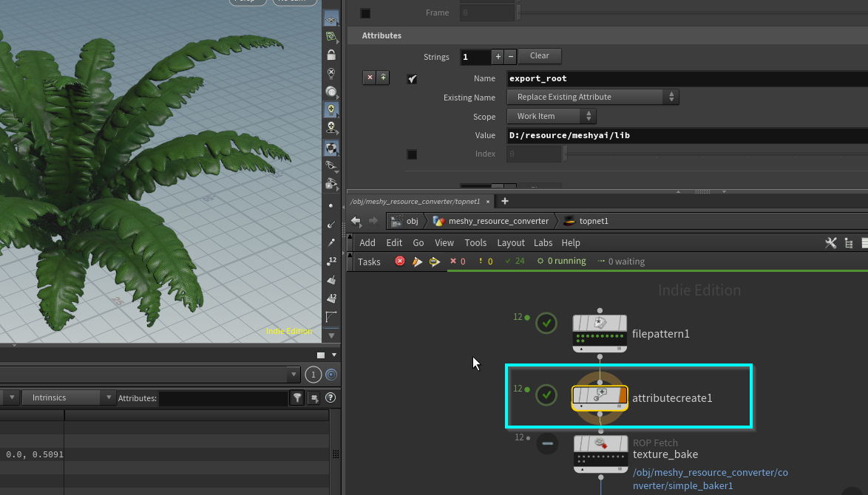
Task: Expand more viewport display options arrow
Action: click(x=331, y=335)
